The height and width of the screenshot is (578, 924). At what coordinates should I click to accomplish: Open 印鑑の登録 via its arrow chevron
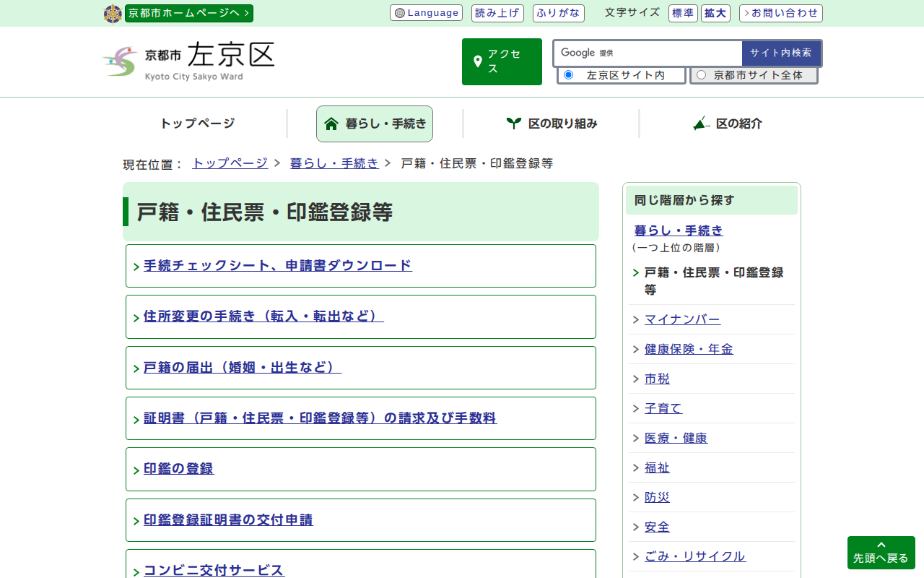(x=136, y=470)
